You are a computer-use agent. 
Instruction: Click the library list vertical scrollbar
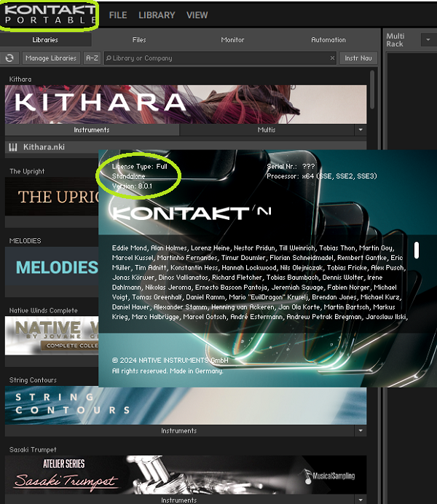click(x=372, y=90)
